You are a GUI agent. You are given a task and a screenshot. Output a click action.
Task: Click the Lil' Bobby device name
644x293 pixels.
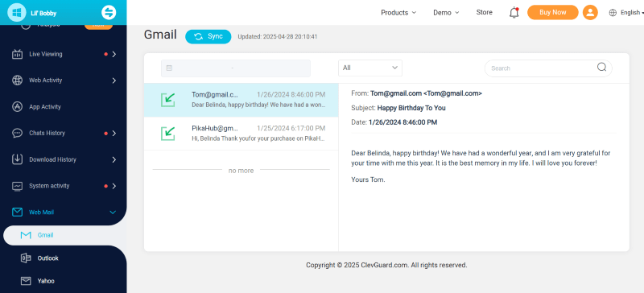pyautogui.click(x=43, y=13)
